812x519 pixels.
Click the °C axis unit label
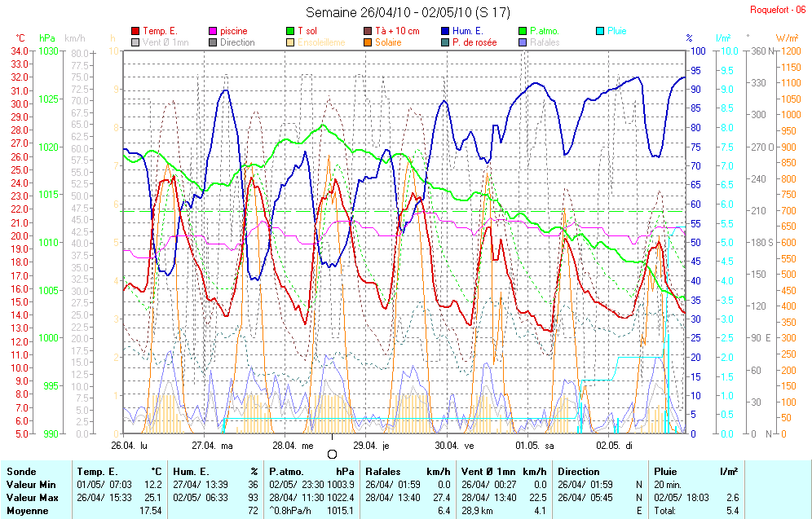[x=20, y=38]
